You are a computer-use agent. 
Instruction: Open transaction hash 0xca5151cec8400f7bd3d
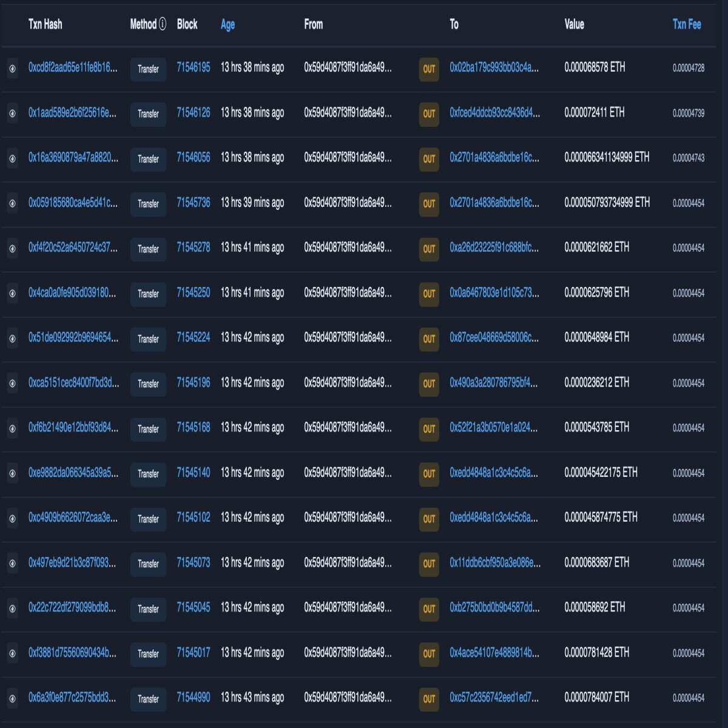[73, 382]
